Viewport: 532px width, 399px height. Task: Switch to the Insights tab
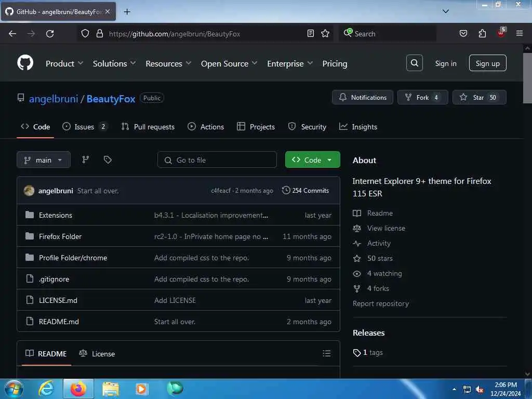358,127
